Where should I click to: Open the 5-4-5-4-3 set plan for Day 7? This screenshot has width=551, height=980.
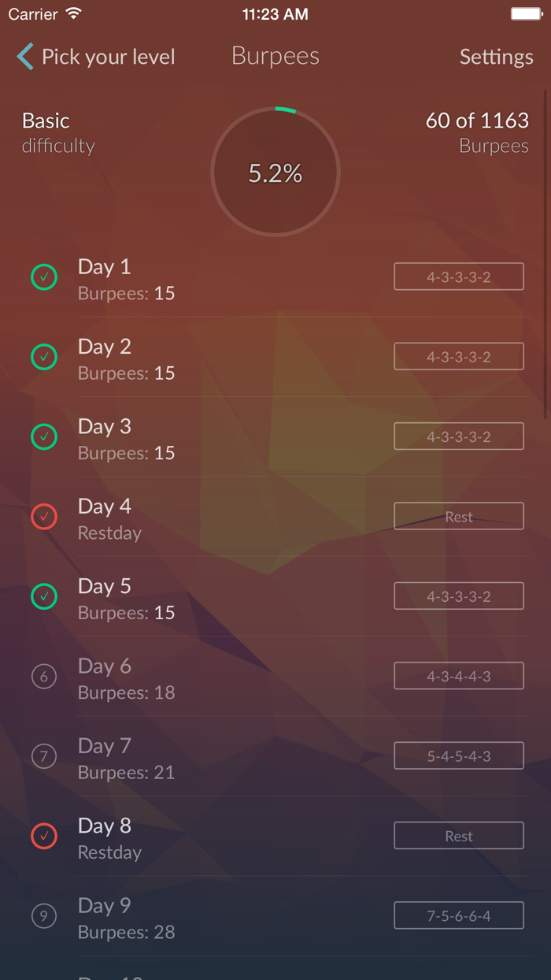(x=459, y=755)
